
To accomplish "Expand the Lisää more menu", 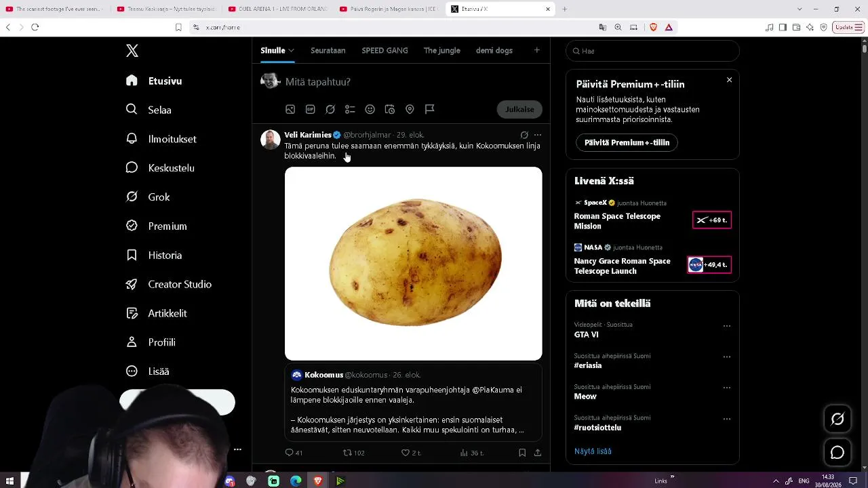I will [x=148, y=371].
